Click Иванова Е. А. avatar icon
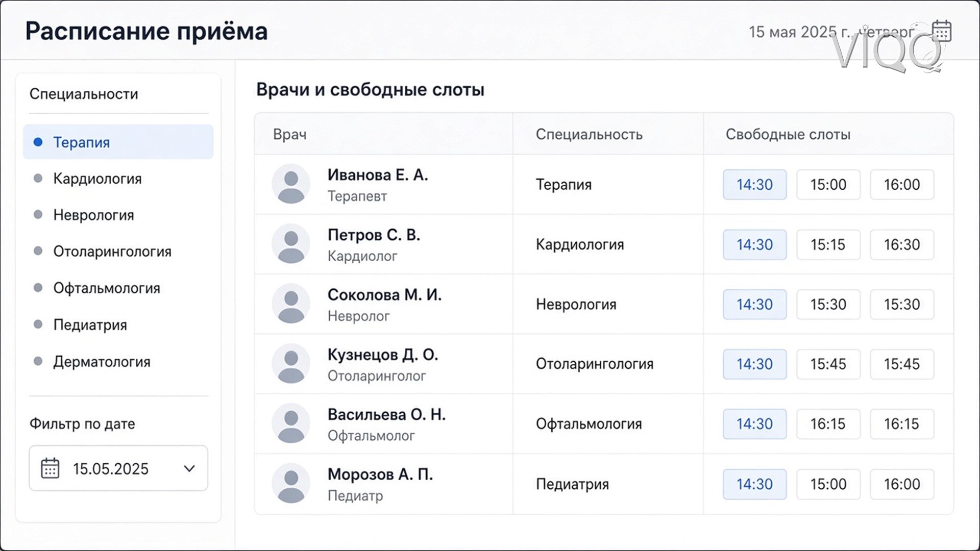Image resolution: width=980 pixels, height=551 pixels. (x=291, y=184)
